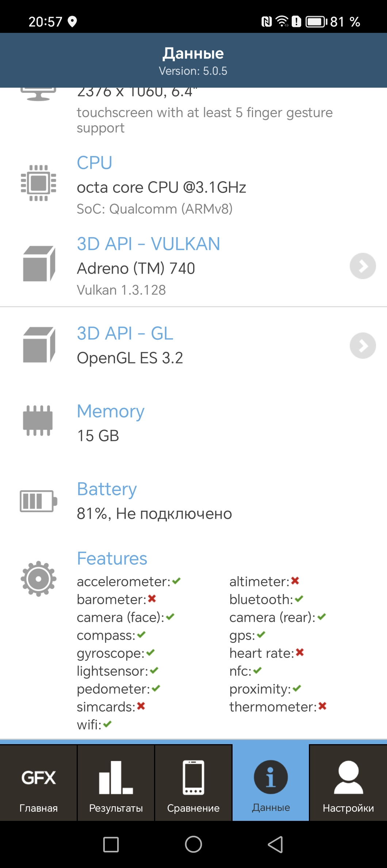Tap the Features gear icon
387x868 pixels.
[38, 579]
